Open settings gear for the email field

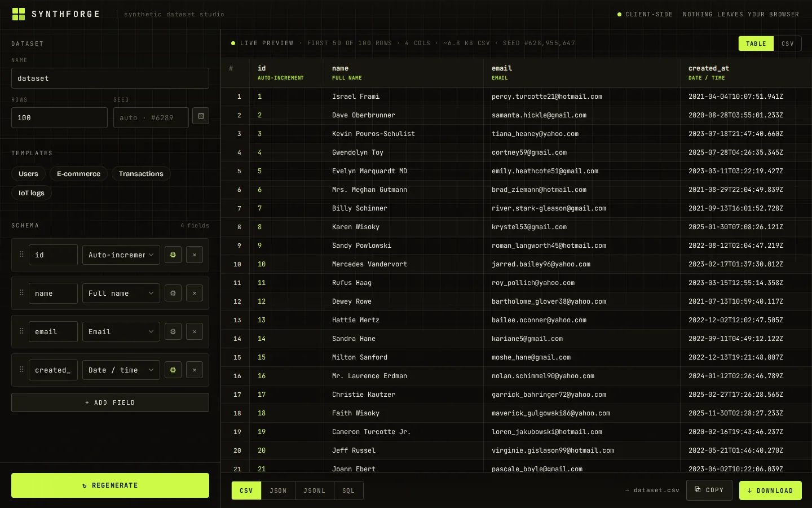[173, 332]
